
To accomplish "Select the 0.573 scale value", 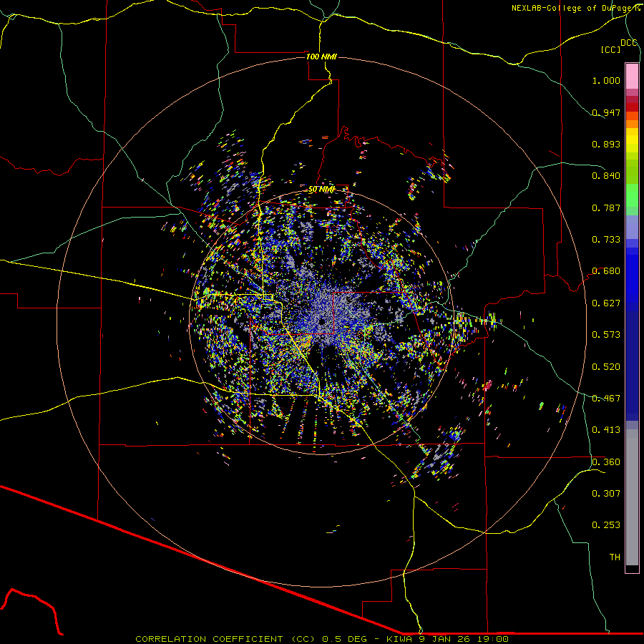I will (606, 335).
